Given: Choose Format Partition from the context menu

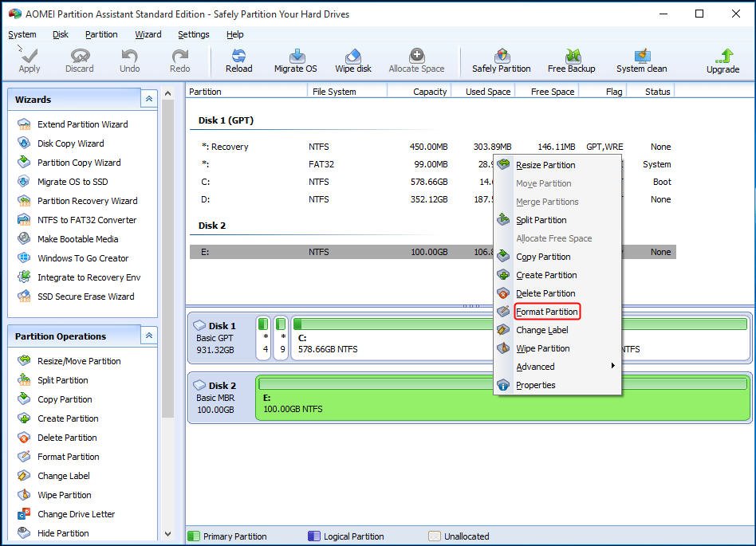Looking at the screenshot, I should pos(547,312).
